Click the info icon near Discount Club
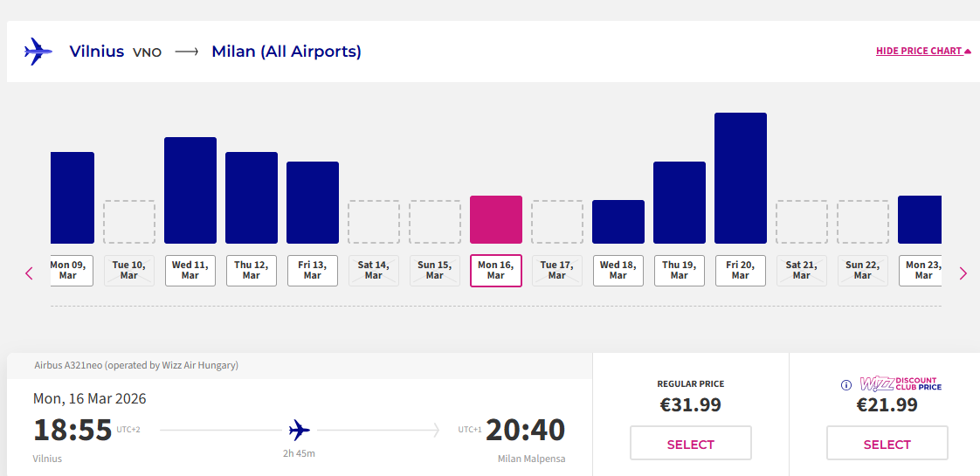The height and width of the screenshot is (476, 980). tap(845, 385)
